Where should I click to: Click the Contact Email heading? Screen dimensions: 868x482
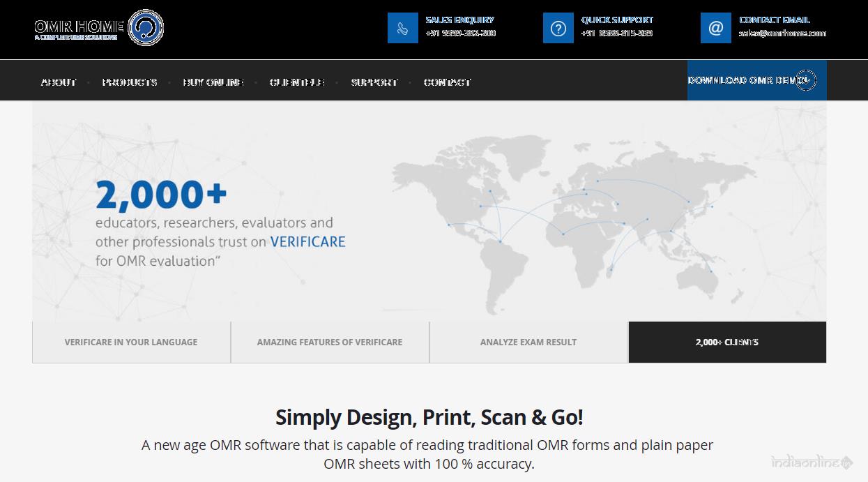(x=775, y=20)
